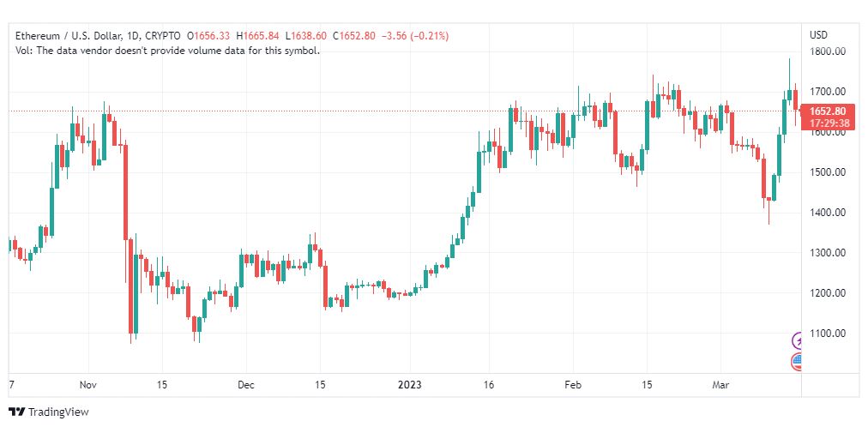The image size is (868, 427).
Task: Select the 1100.00 price axis label
Action: tap(828, 334)
